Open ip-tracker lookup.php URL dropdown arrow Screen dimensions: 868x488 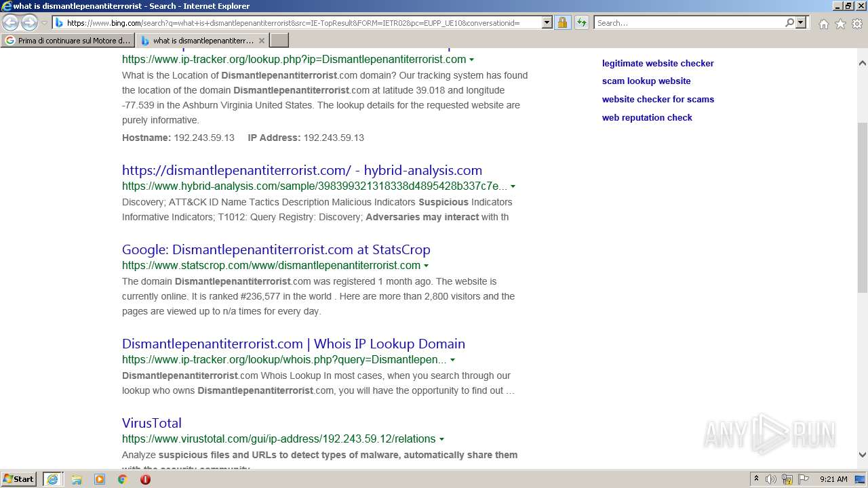pos(472,60)
